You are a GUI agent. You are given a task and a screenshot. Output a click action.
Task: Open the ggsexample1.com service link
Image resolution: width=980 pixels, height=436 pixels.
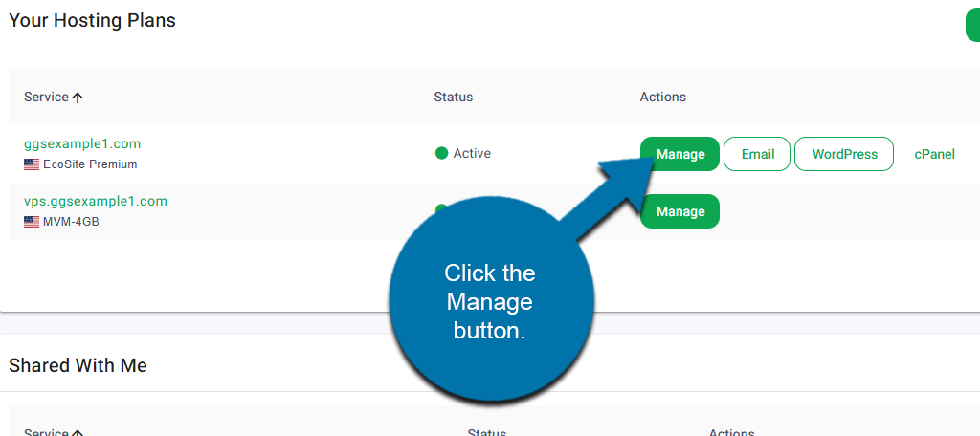[x=82, y=144]
